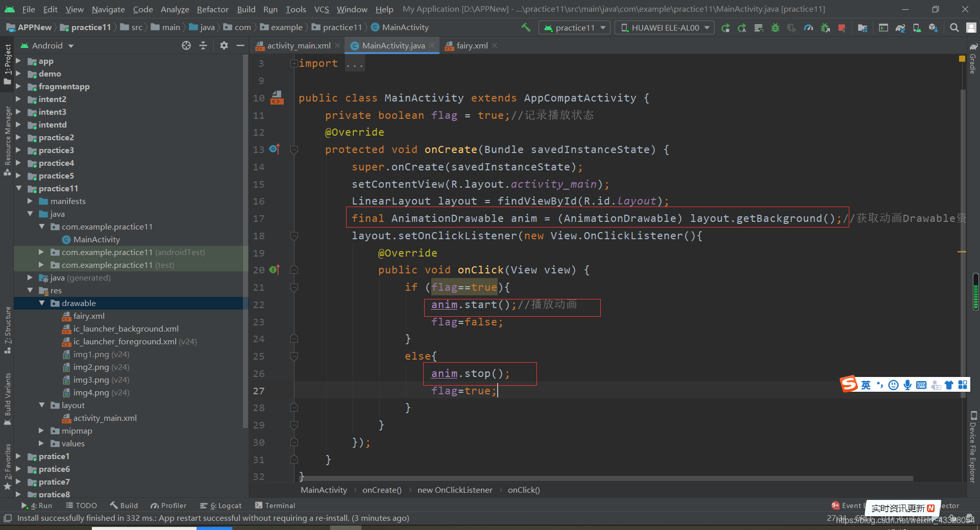Open the Sogou toolbox grid icon
Screen dimensions: 980x530
click(x=963, y=385)
